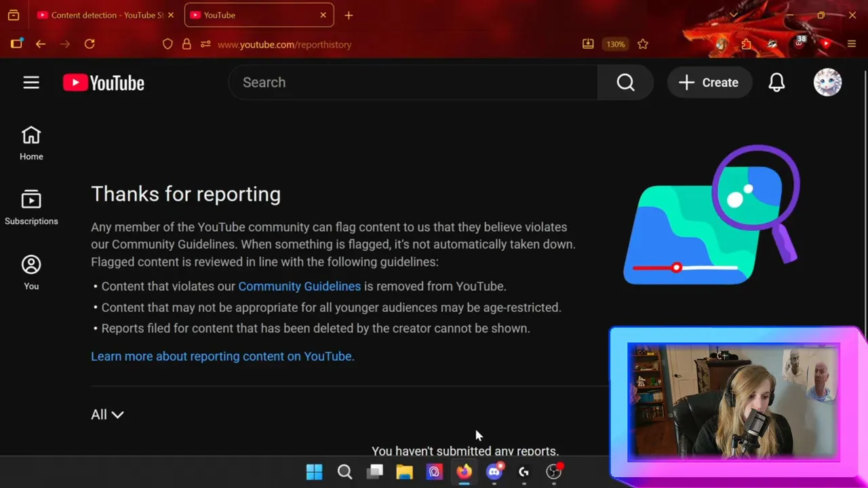This screenshot has width=868, height=488.
Task: Open site permissions icon in address bar
Action: 205,44
